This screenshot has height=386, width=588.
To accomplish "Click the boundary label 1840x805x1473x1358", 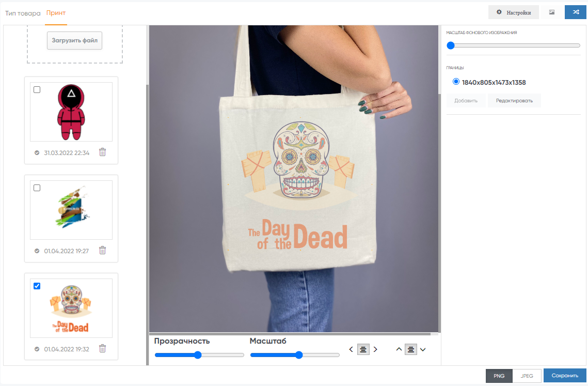I will tap(494, 82).
